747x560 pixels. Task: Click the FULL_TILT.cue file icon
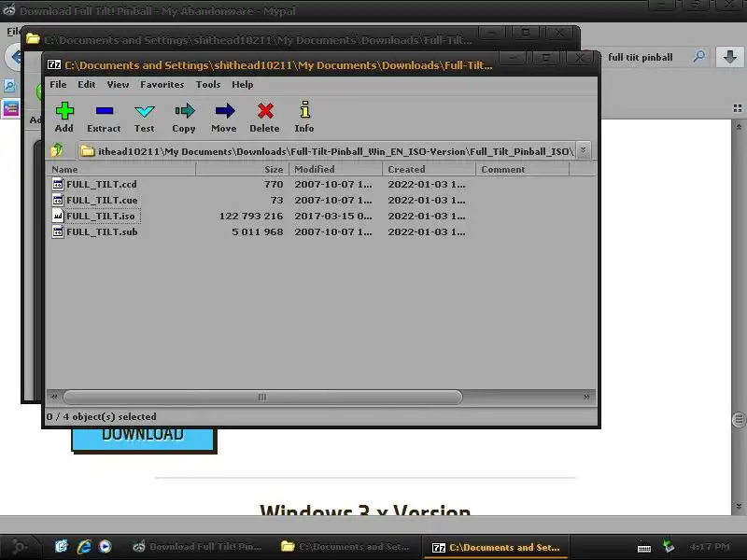[x=58, y=200]
